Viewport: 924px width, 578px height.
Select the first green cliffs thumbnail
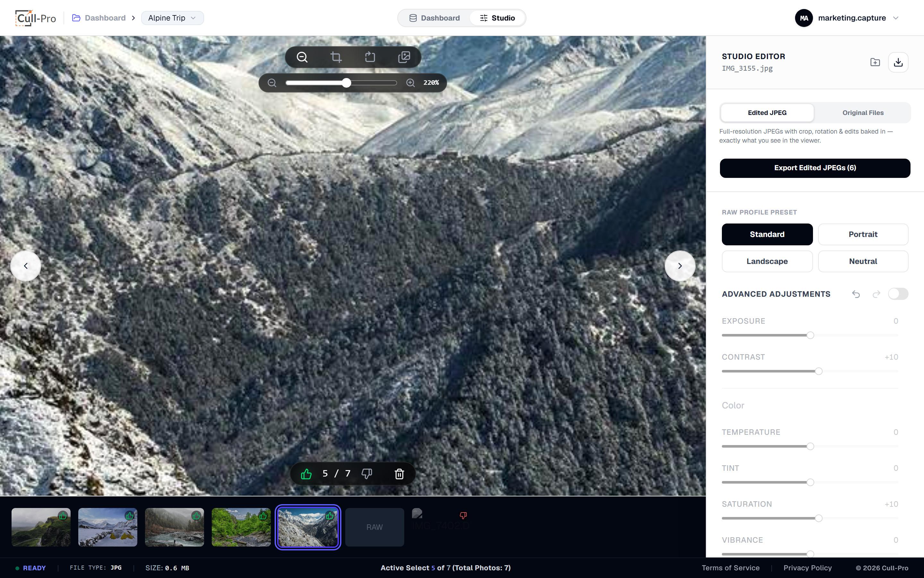[x=41, y=527]
